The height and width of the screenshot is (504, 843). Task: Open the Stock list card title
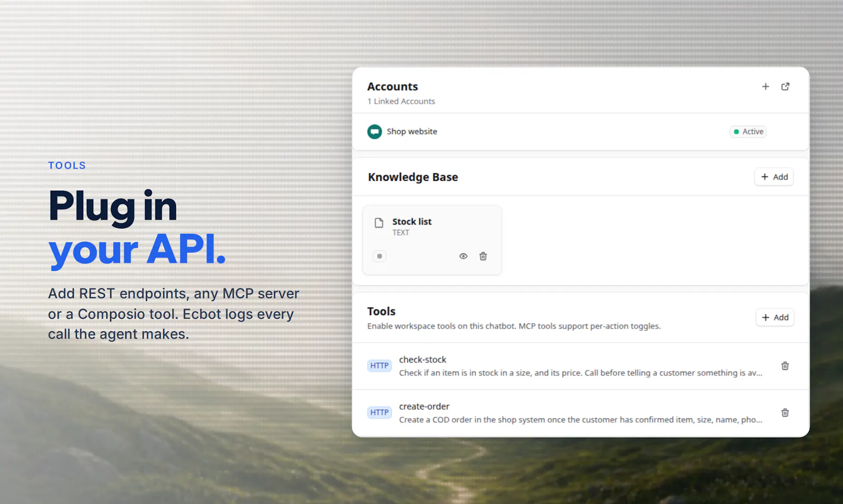pos(412,222)
